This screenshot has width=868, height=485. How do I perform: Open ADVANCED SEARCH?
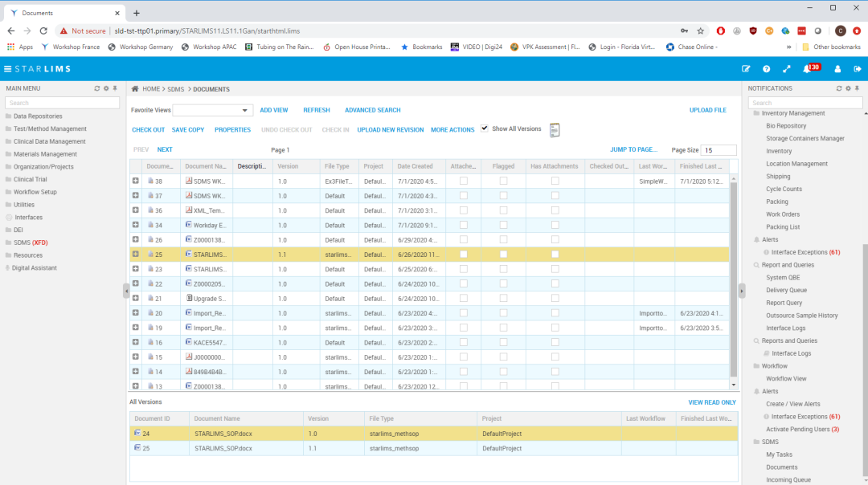pyautogui.click(x=373, y=110)
